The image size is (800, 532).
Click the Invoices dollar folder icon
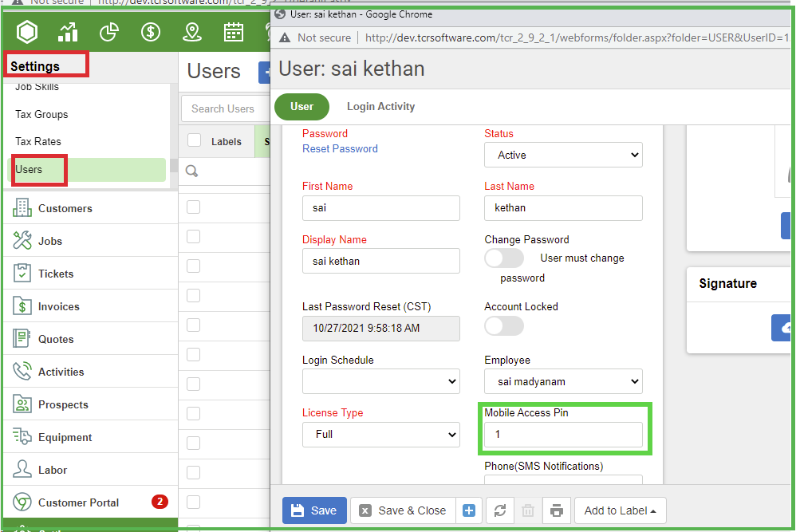pos(22,306)
